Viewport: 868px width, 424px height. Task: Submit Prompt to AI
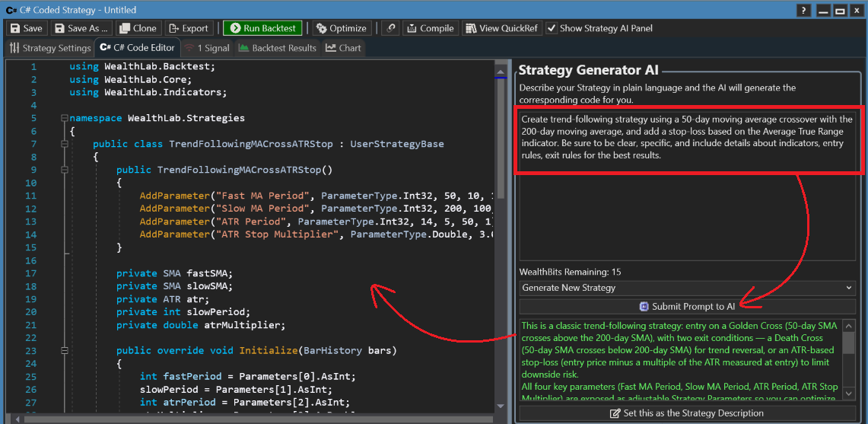687,306
